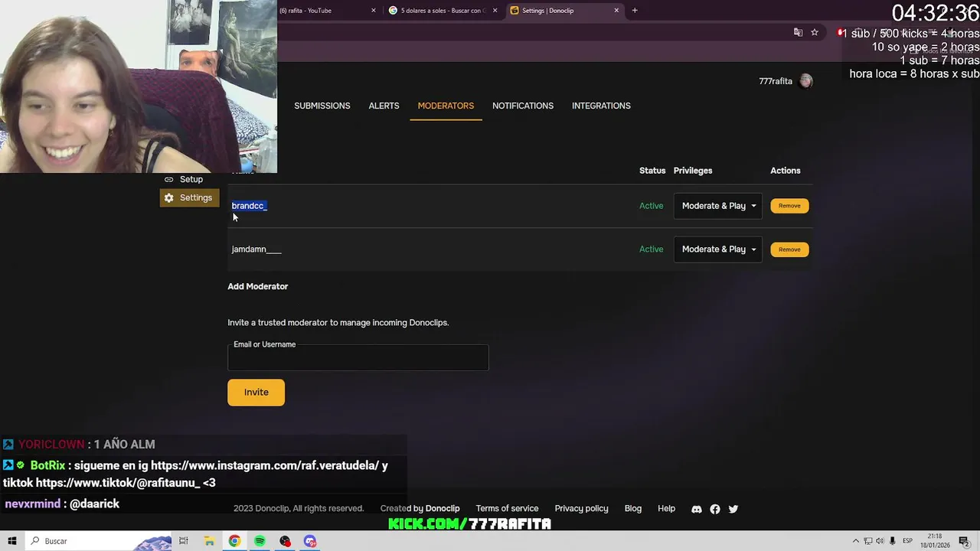Switch to the 5 dolares a soles tab
Image resolution: width=980 pixels, height=551 pixels.
[444, 11]
